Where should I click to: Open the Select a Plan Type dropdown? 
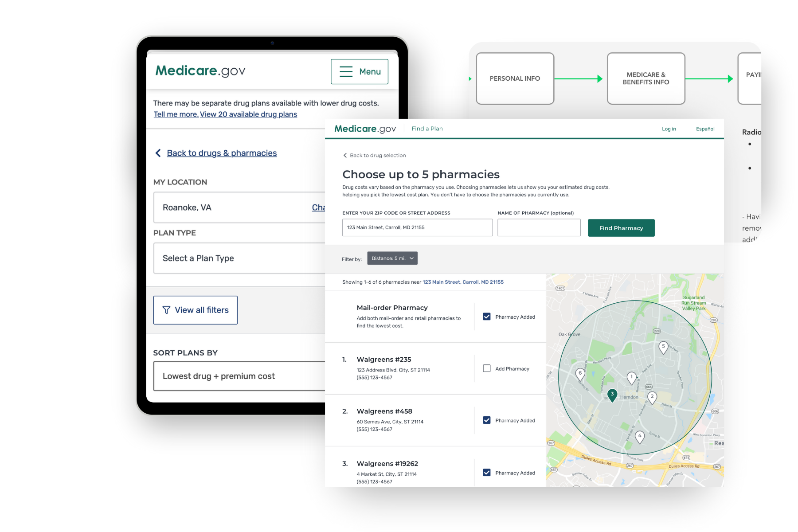[239, 258]
